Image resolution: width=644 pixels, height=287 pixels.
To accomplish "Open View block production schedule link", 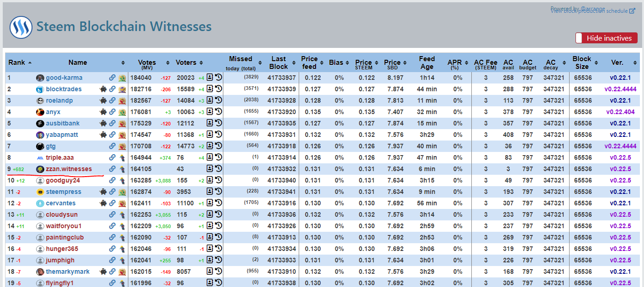I will click(x=593, y=10).
